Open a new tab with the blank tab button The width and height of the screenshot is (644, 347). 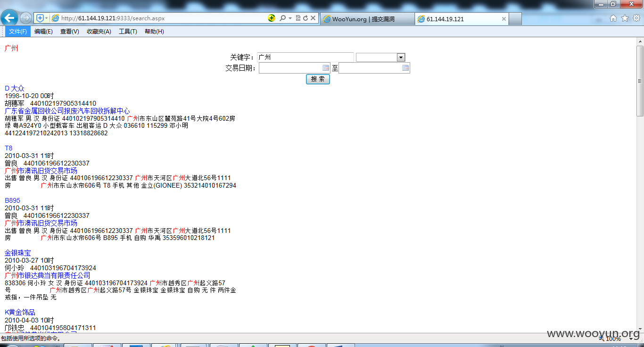click(515, 19)
